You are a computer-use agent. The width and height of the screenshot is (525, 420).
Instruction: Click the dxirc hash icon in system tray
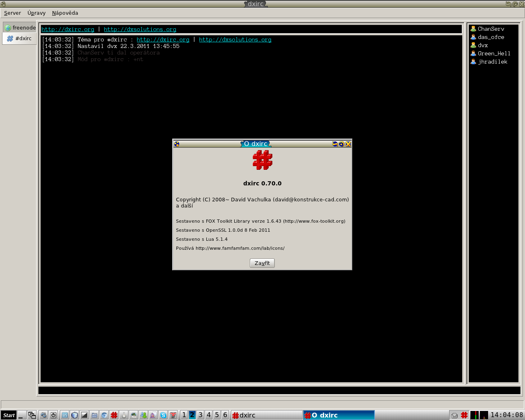tap(464, 415)
